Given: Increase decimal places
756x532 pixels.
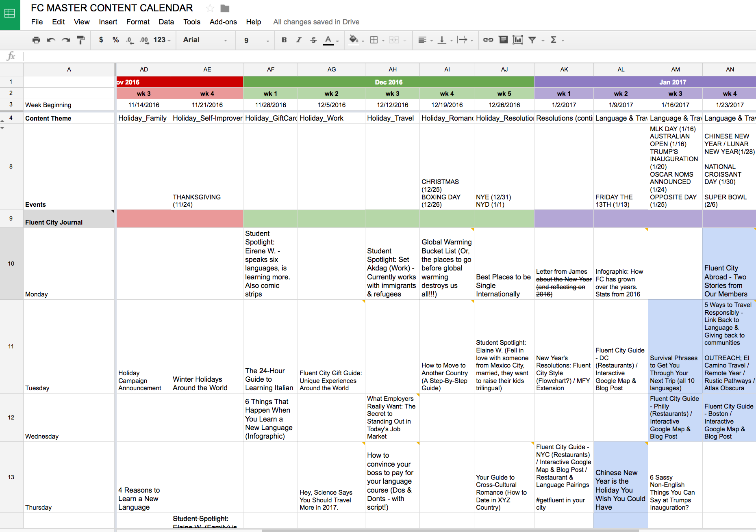Looking at the screenshot, I should pyautogui.click(x=144, y=40).
